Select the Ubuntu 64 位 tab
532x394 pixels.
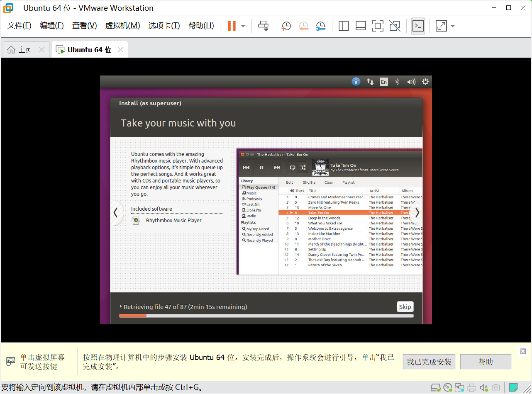tap(89, 50)
